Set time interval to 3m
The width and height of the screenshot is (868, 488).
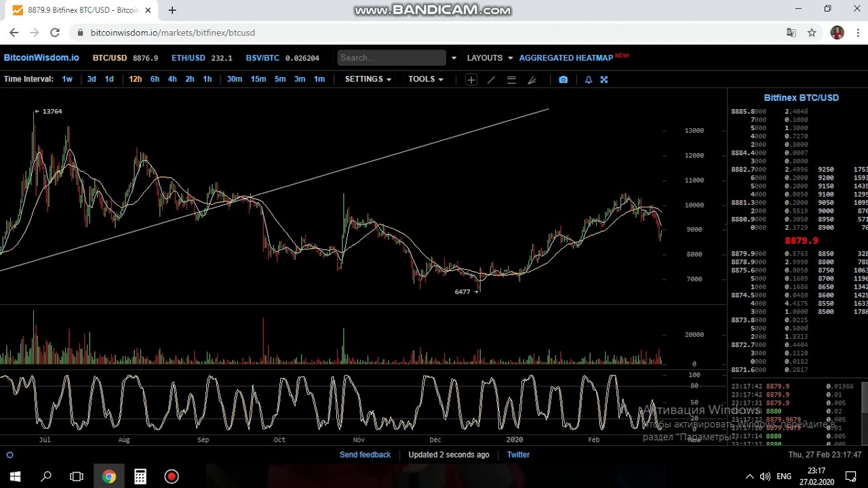coord(300,79)
